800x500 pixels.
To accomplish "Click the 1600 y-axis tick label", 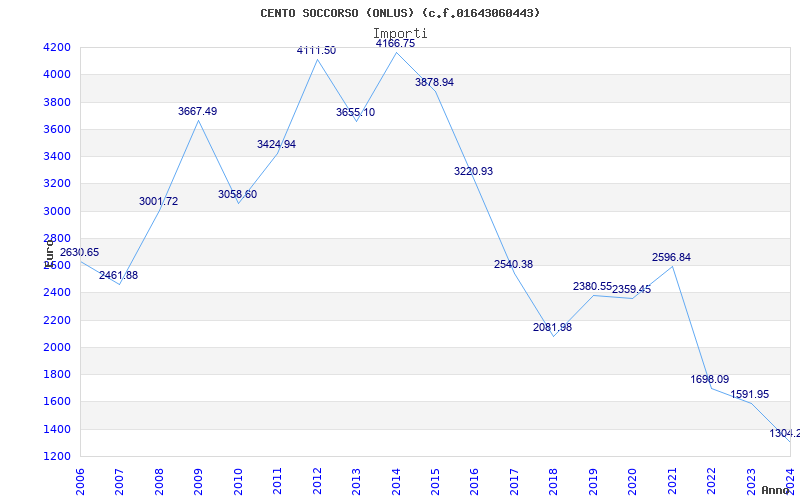I will (57, 402).
